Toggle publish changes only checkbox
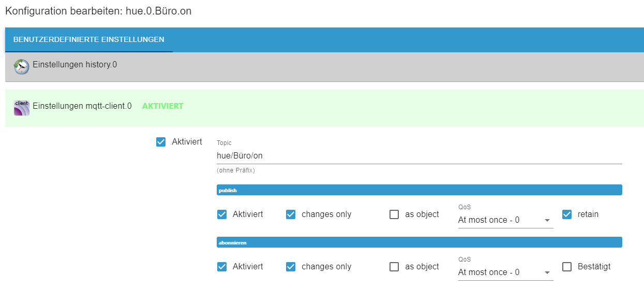This screenshot has width=644, height=288. 291,214
